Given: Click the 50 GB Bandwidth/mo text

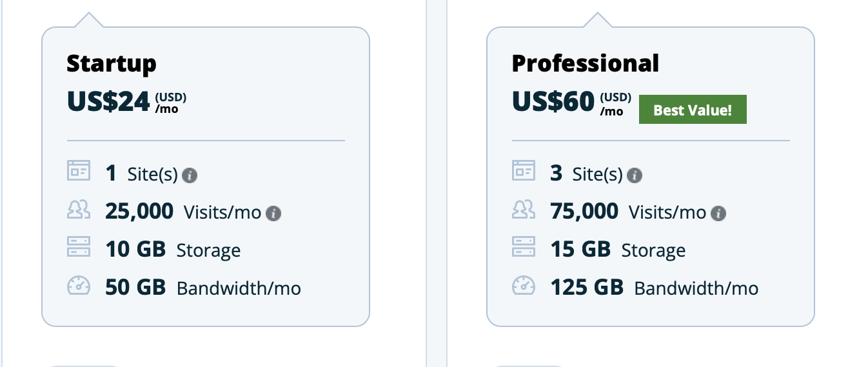Looking at the screenshot, I should point(202,287).
